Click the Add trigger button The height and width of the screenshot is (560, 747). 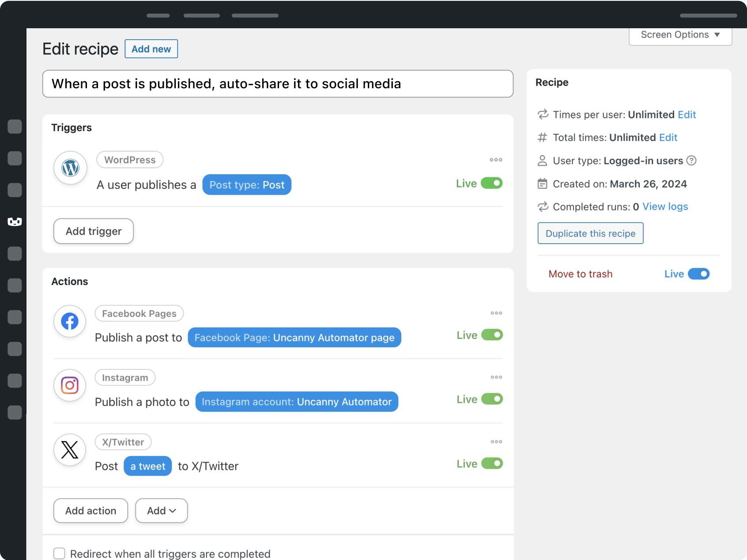(x=93, y=231)
